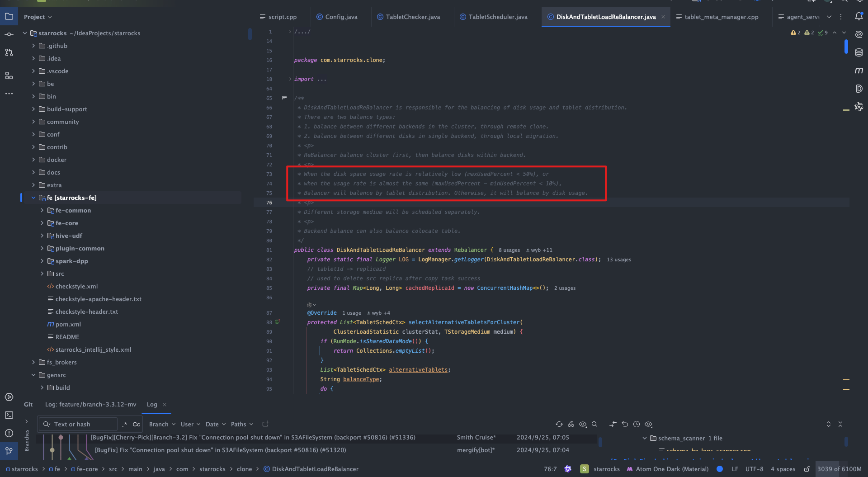The width and height of the screenshot is (868, 477).
Task: Toggle Git log view options eye icon
Action: coord(583,424)
